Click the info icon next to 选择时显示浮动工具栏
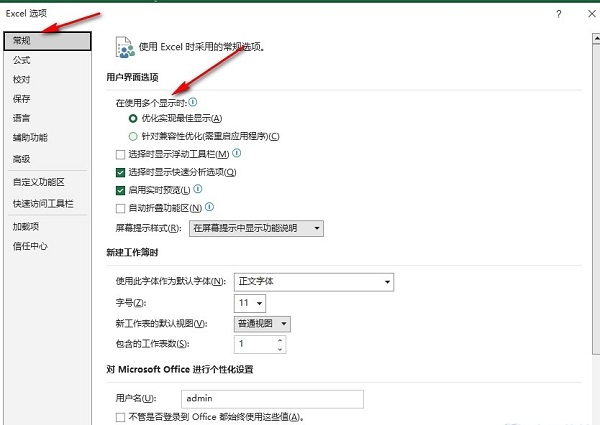The height and width of the screenshot is (425, 600). click(x=237, y=154)
